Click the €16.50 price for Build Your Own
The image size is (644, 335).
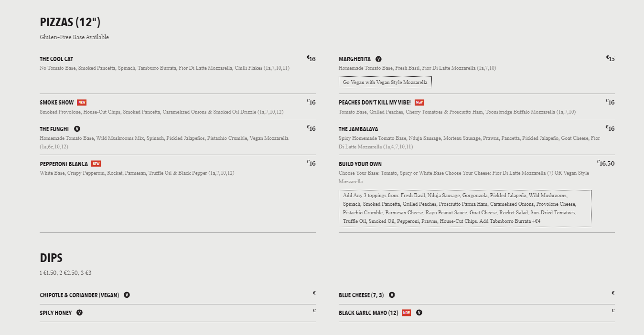tap(606, 163)
